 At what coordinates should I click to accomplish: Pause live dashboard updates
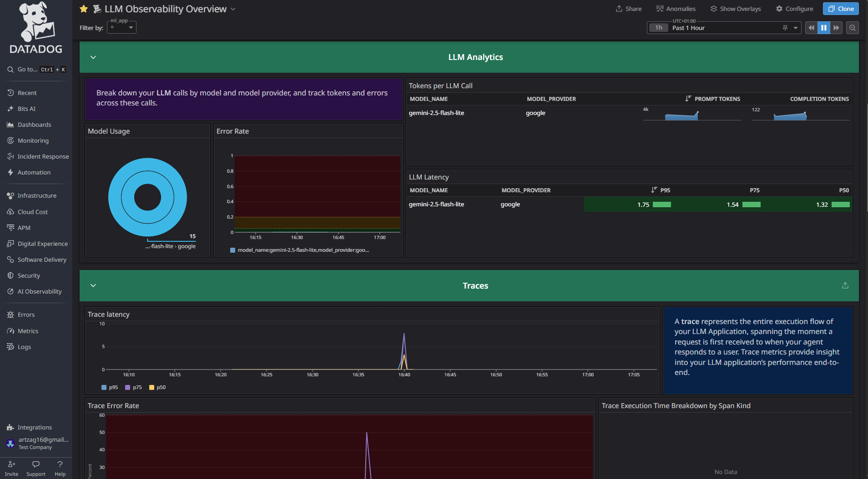pyautogui.click(x=824, y=28)
